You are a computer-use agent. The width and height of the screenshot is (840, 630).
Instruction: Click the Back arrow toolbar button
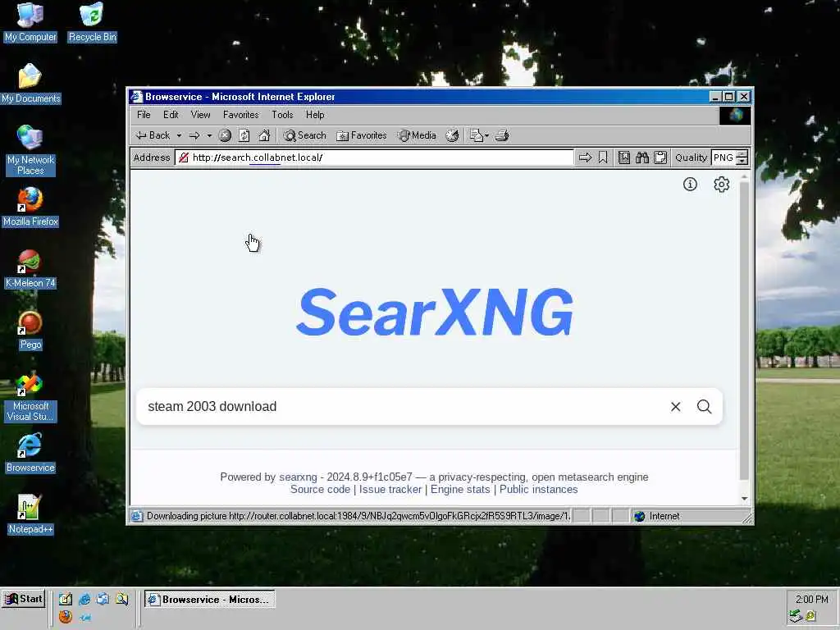pos(153,135)
